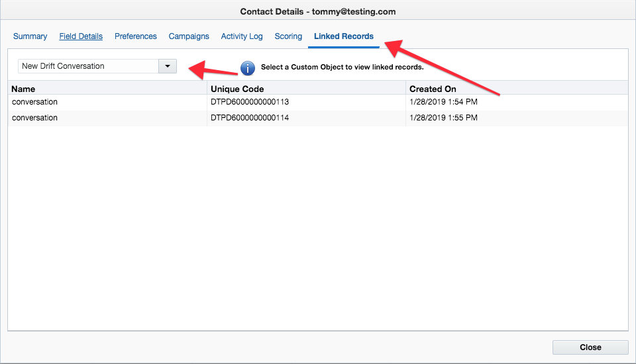Click the New Drift Conversation combo box field
The image size is (636, 364).
88,66
